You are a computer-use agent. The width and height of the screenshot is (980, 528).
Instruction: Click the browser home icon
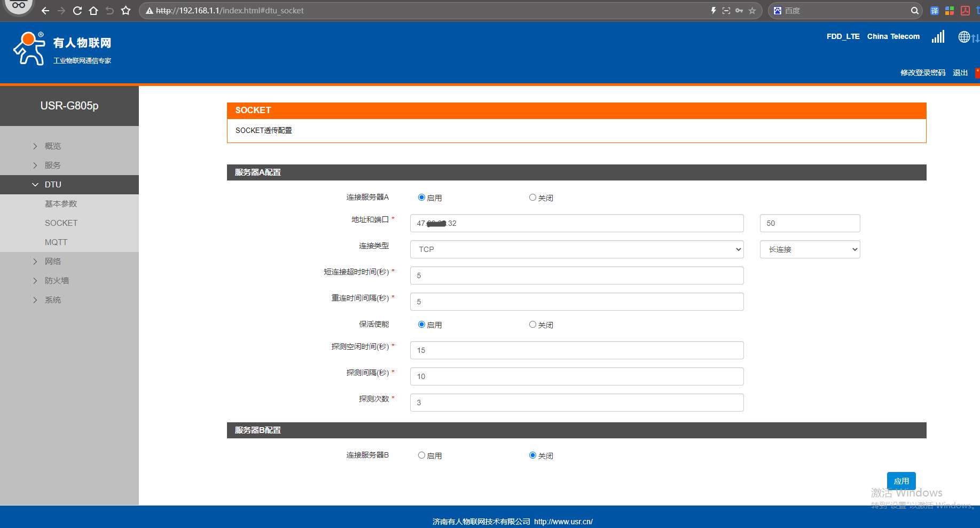[x=93, y=11]
